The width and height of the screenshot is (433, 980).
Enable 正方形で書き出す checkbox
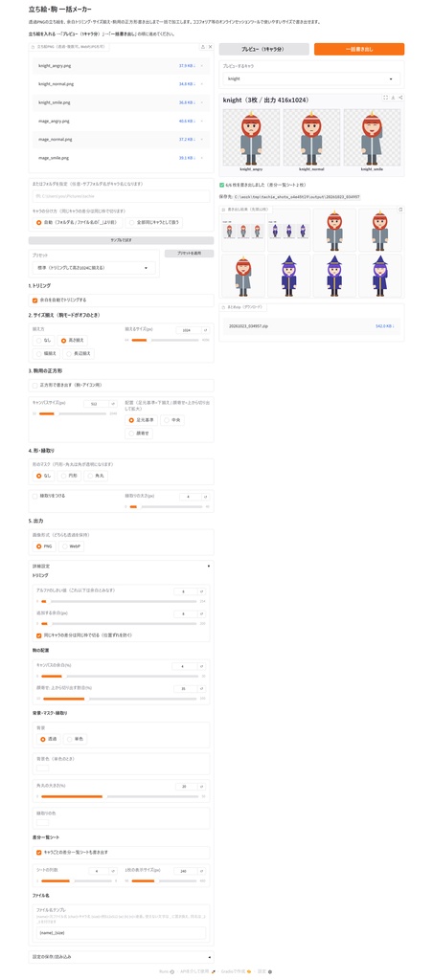(x=35, y=386)
